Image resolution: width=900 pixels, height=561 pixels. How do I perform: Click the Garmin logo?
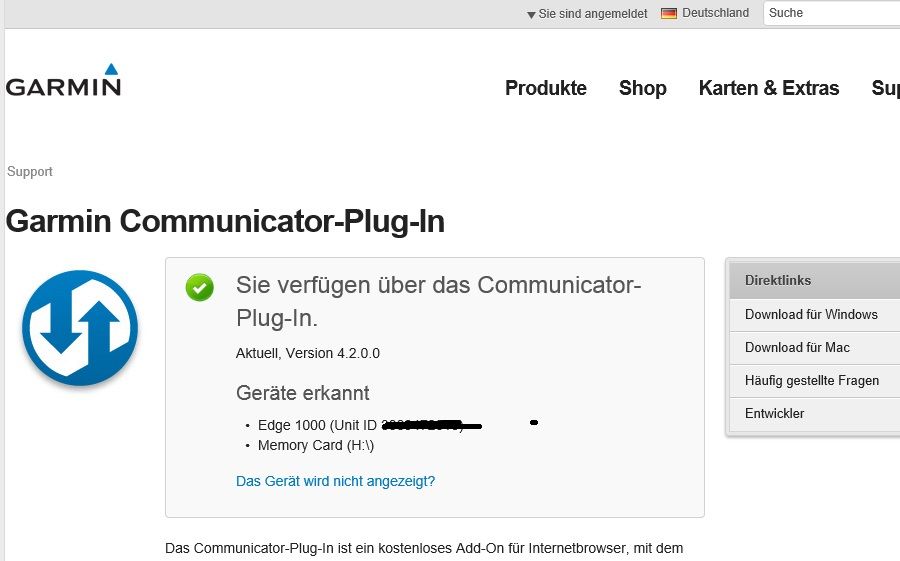coord(63,82)
